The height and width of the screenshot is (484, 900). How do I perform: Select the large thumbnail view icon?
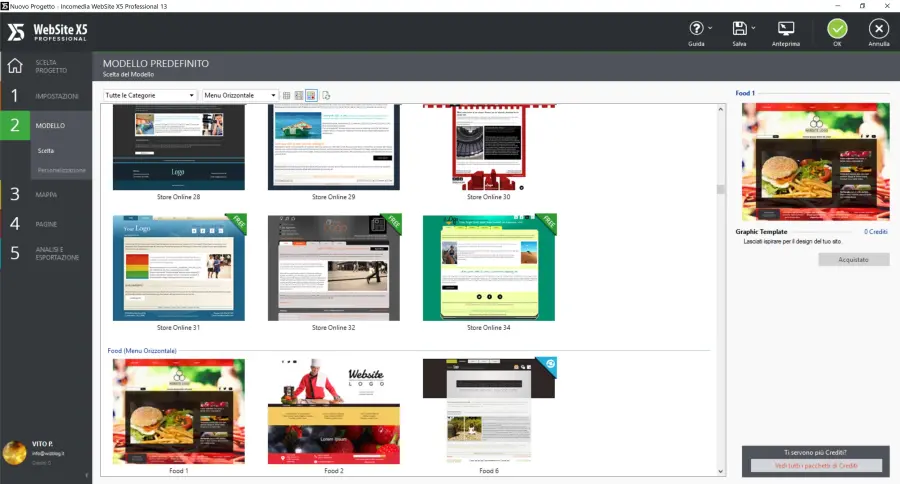(311, 95)
